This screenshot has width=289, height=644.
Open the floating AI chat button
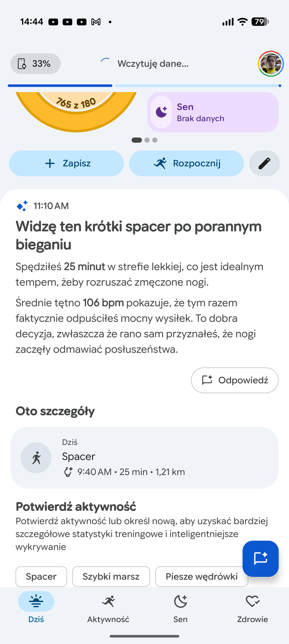click(x=260, y=559)
